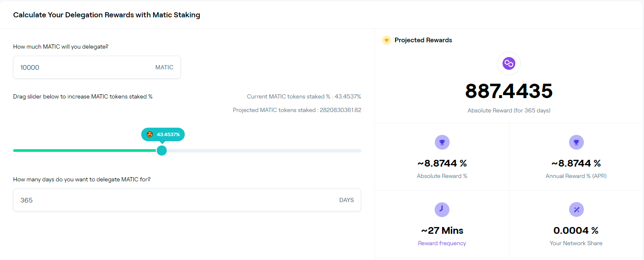Click the MATIC unit label in amount field
Viewport: 644px width, 260px height.
pyautogui.click(x=164, y=67)
